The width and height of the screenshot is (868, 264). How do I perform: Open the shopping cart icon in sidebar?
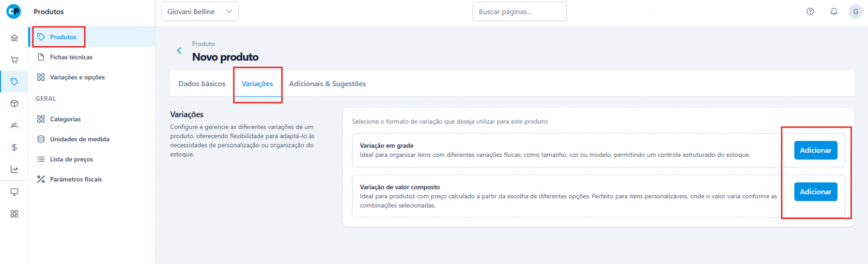coord(14,60)
